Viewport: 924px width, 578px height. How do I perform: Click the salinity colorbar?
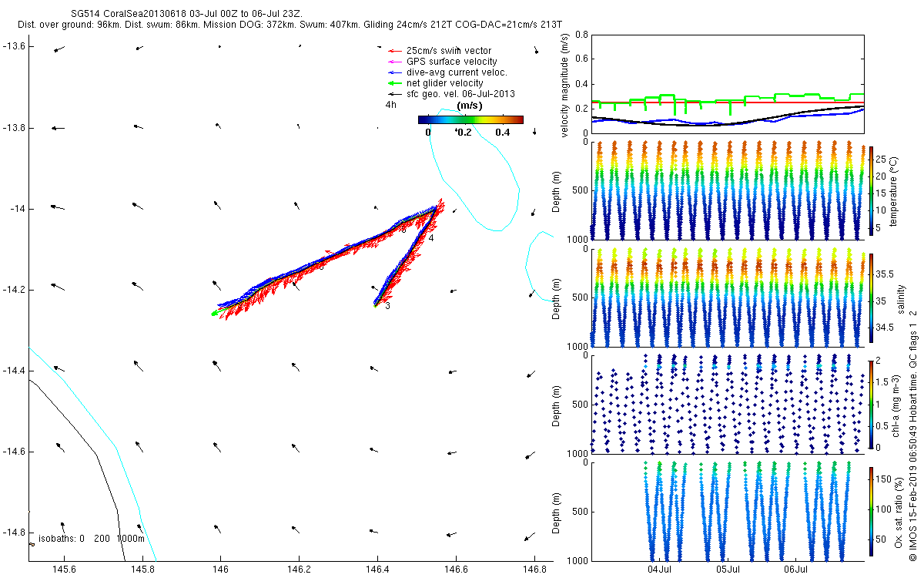click(871, 297)
